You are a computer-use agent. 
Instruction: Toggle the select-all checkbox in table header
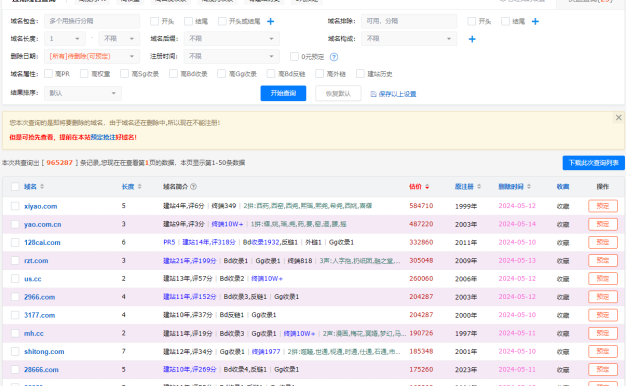[15, 186]
